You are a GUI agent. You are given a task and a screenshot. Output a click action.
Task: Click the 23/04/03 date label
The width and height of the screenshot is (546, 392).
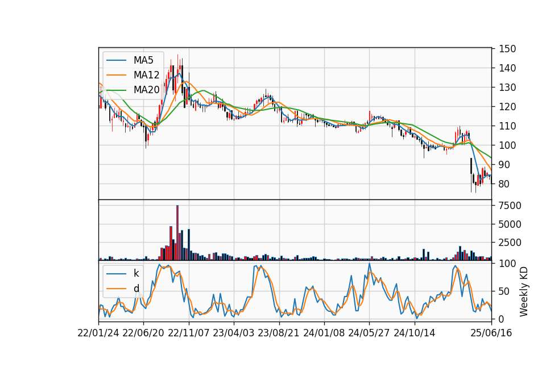234,333
